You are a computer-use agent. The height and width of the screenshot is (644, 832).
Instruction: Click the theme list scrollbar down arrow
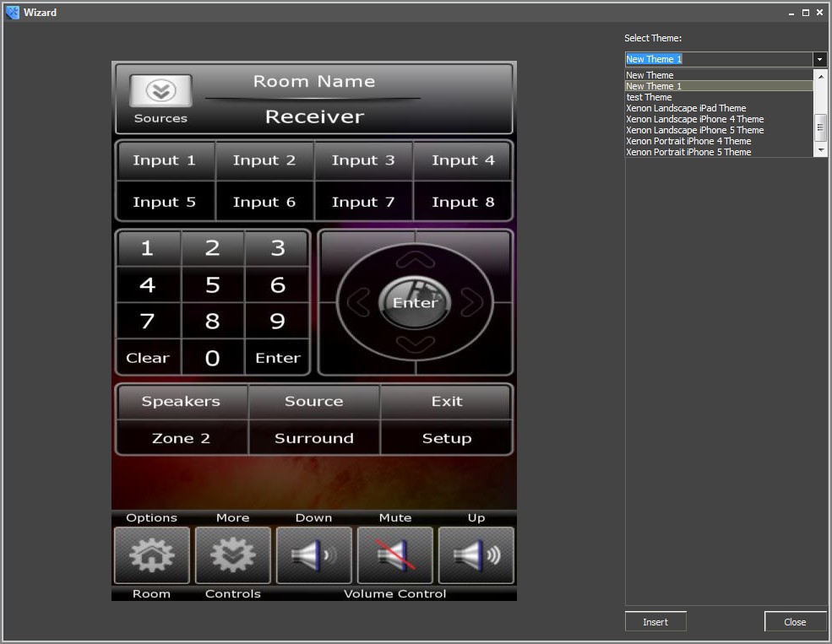(x=819, y=149)
